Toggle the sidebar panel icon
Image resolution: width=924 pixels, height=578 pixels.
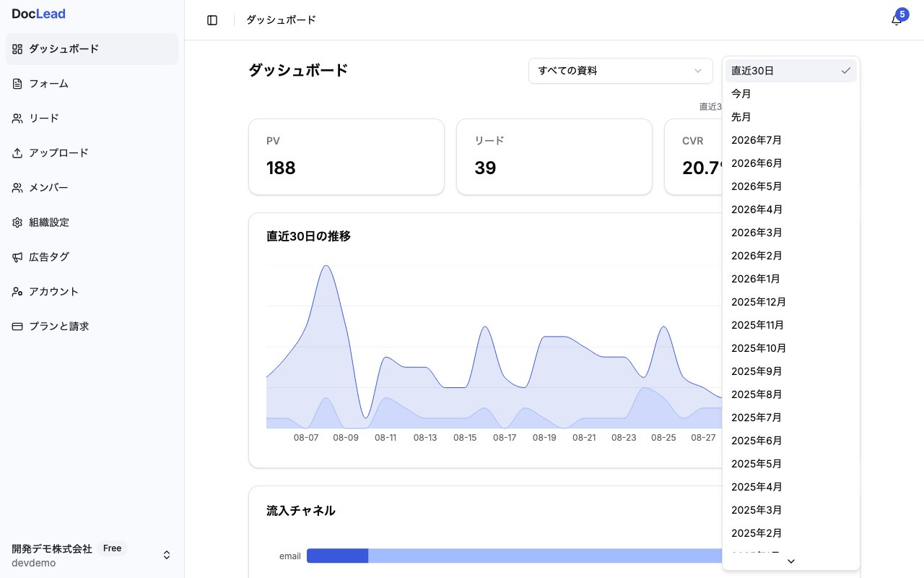click(x=212, y=20)
